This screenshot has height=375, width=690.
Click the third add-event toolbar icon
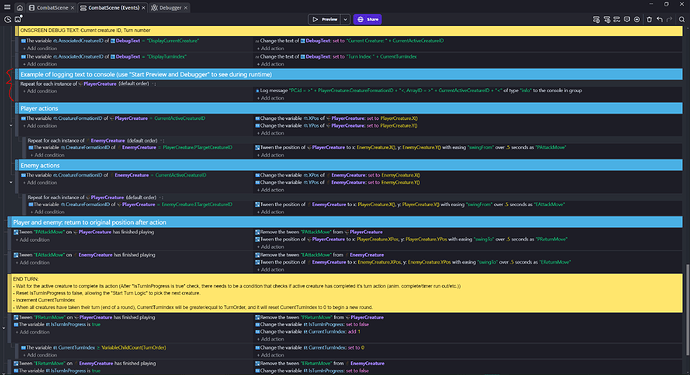tap(617, 19)
